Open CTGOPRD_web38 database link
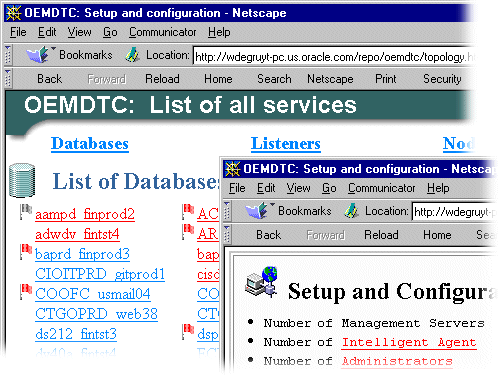Screen dimensions: 498x375 point(96,314)
